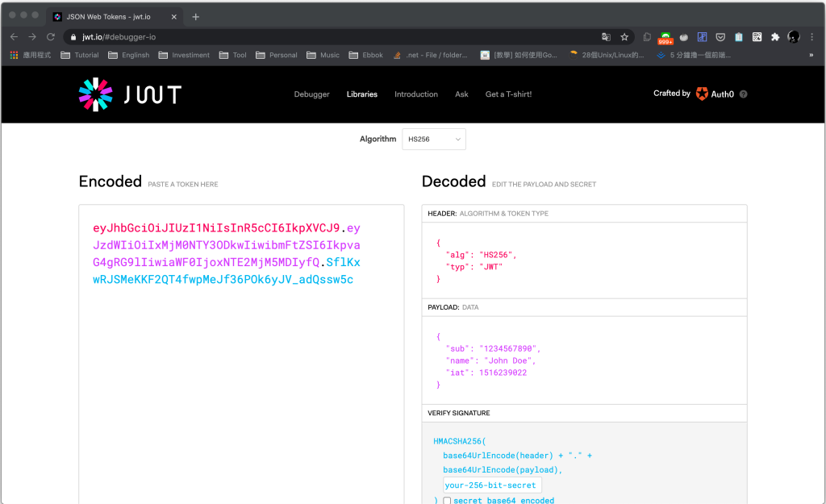Image resolution: width=826 pixels, height=504 pixels.
Task: Click the Encoded heading
Action: point(110,181)
